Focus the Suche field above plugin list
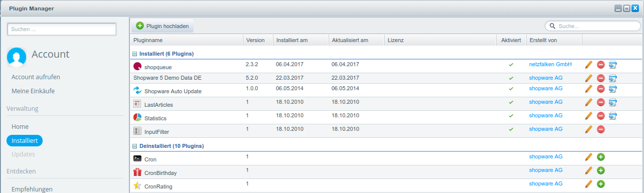 pyautogui.click(x=593, y=26)
